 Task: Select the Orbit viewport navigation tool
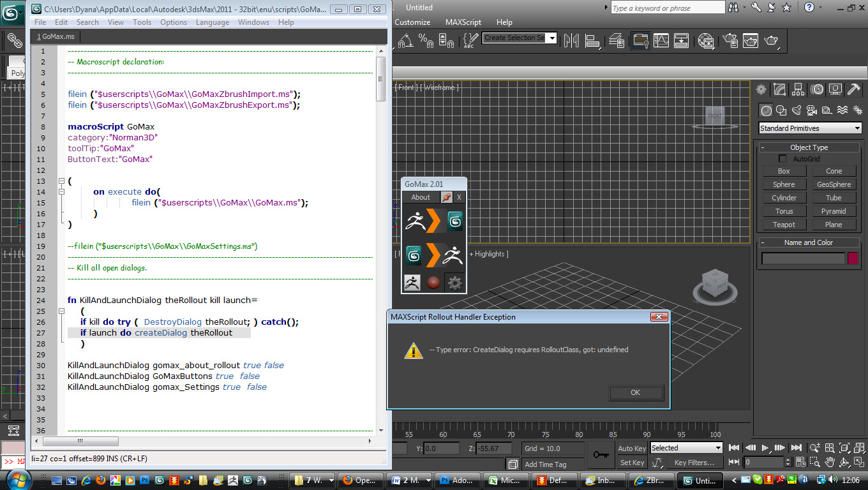point(844,462)
